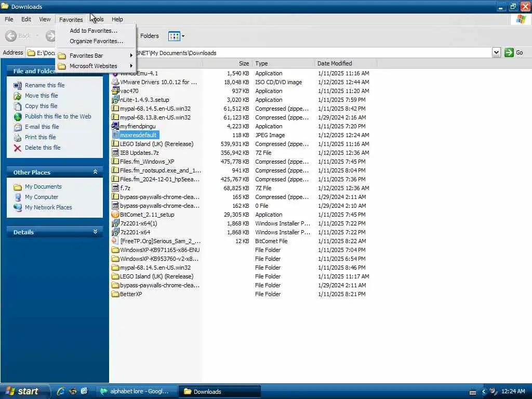
Task: Click BitComet_2.11_setup file icon
Action: pyautogui.click(x=115, y=215)
